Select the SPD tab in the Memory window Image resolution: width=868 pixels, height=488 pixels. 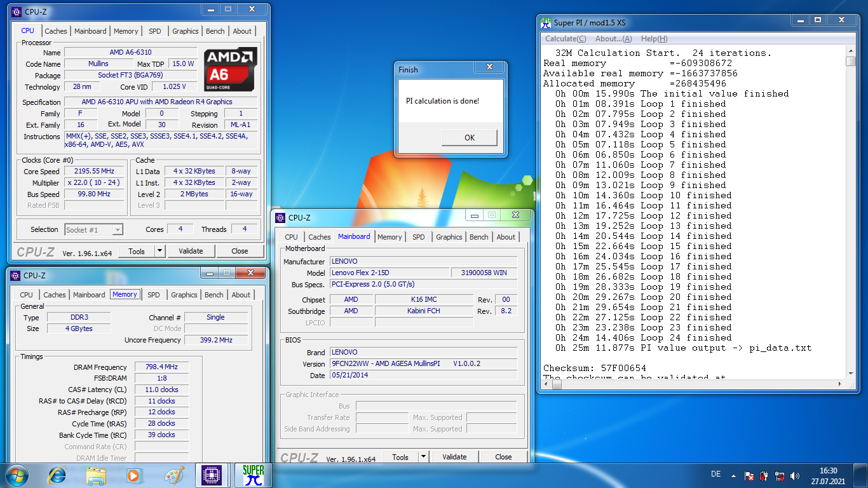point(154,295)
